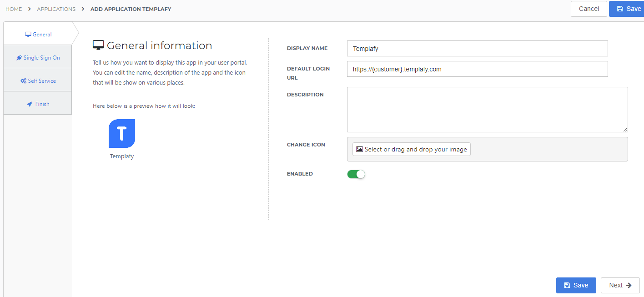Go to the Home breadcrumb
Viewport: 644px width, 297px height.
[x=14, y=9]
